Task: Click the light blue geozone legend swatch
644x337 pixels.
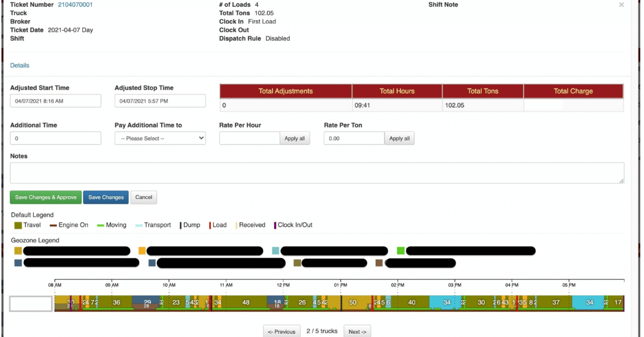Action: pos(275,251)
